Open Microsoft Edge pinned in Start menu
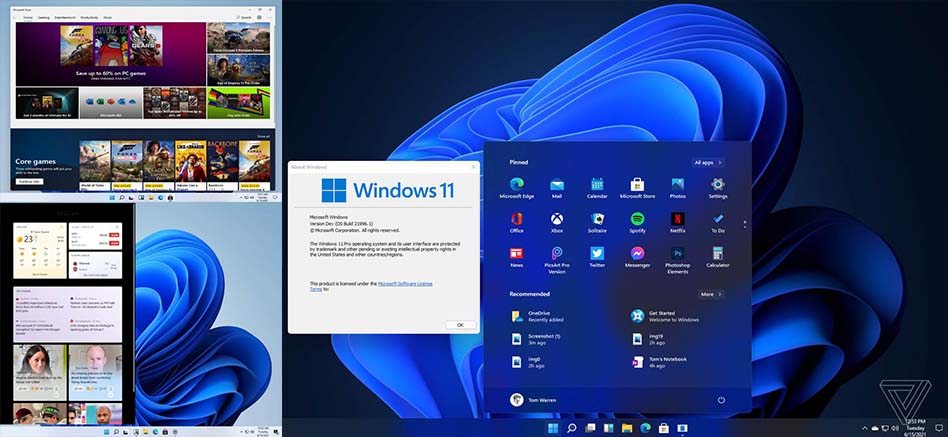This screenshot has height=437, width=948. (x=516, y=188)
